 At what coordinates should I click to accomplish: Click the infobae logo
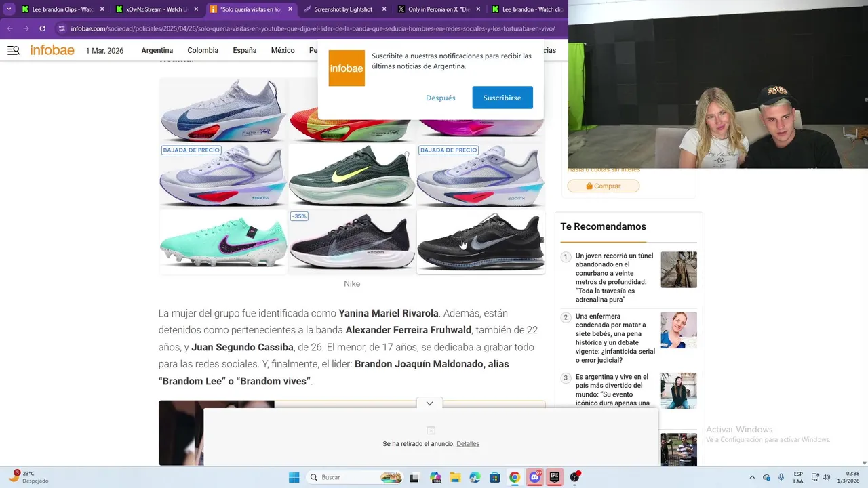(x=52, y=50)
